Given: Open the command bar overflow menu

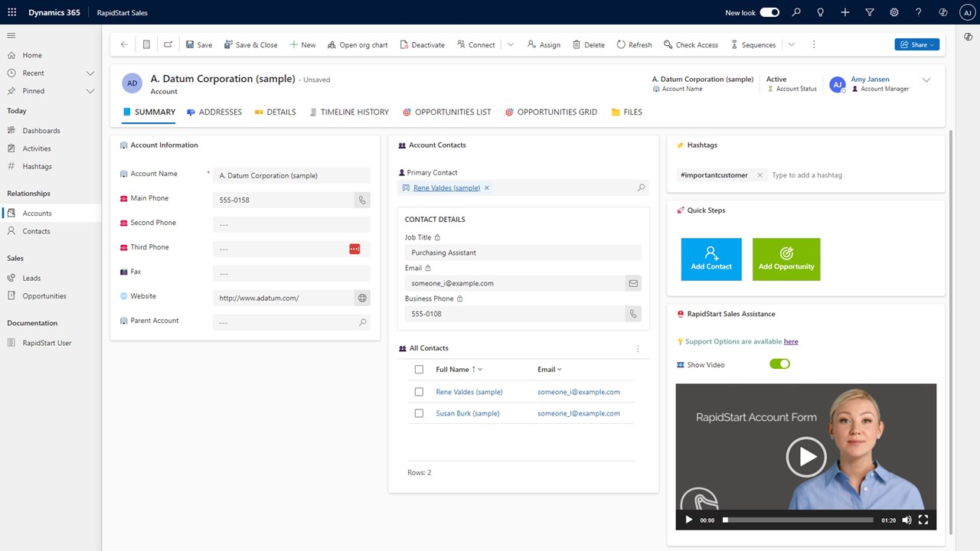Looking at the screenshot, I should (x=814, y=44).
